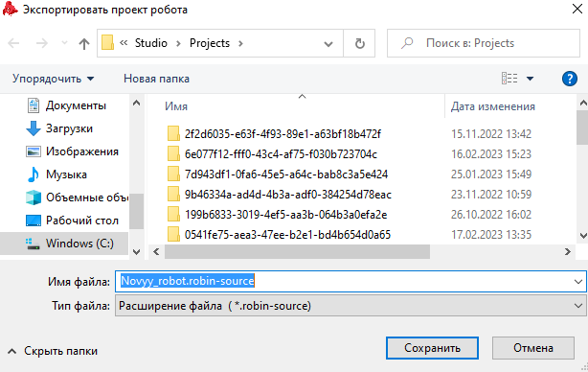588x372 pixels.
Task: Click the Studio breadcrumb segment
Action: [x=150, y=43]
